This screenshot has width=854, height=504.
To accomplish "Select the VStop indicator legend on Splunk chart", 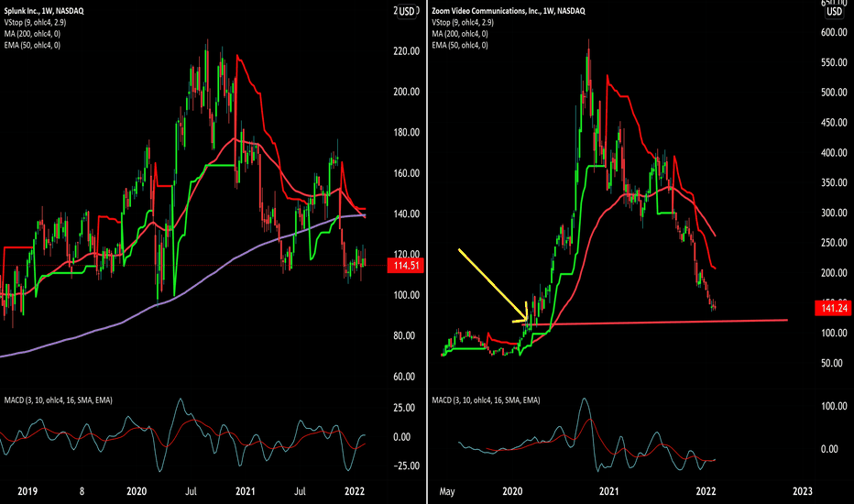I will [x=36, y=22].
